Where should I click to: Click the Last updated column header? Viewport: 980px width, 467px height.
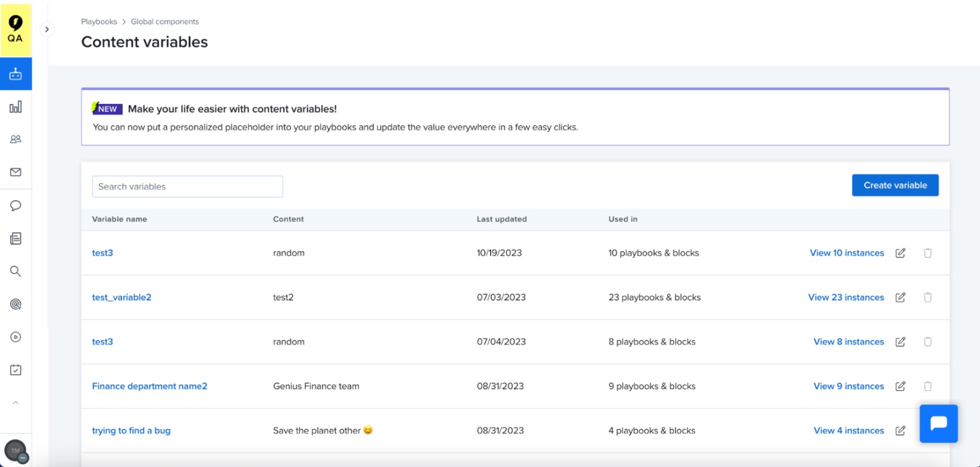502,219
